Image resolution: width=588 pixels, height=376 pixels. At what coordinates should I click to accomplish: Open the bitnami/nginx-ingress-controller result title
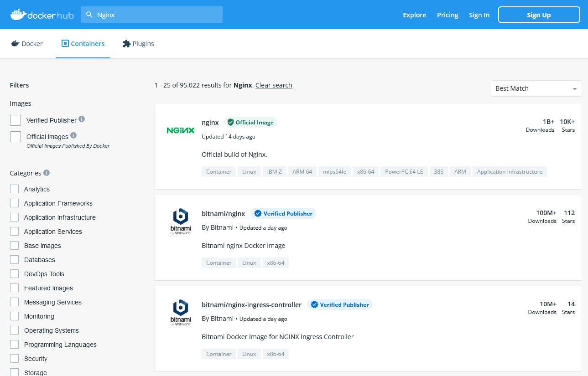pos(251,304)
